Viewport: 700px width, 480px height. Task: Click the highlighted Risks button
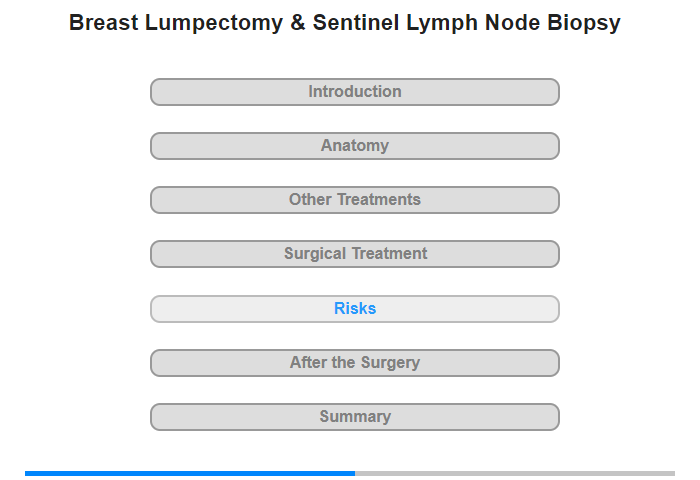point(354,309)
